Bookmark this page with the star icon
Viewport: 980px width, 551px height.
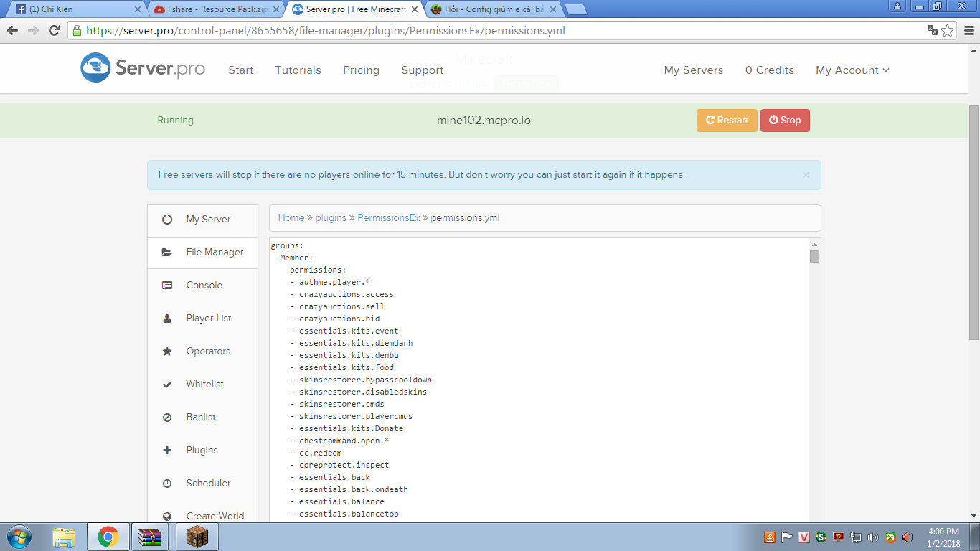[x=948, y=31]
